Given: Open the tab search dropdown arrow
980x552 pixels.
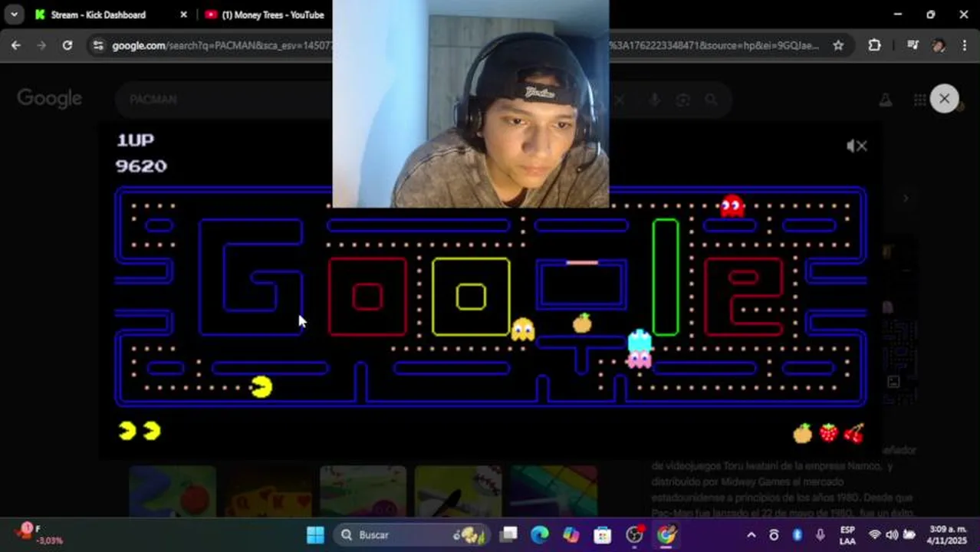Looking at the screenshot, I should (14, 15).
